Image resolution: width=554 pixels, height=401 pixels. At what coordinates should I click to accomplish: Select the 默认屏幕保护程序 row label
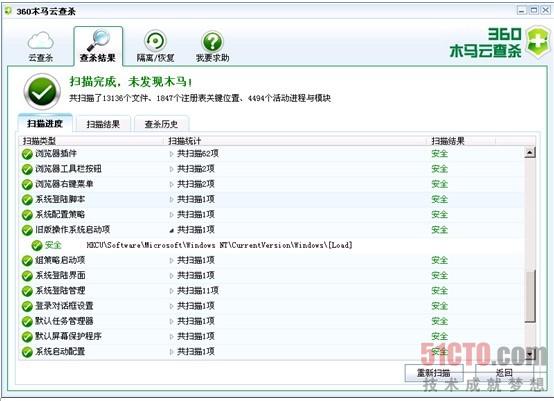point(68,336)
